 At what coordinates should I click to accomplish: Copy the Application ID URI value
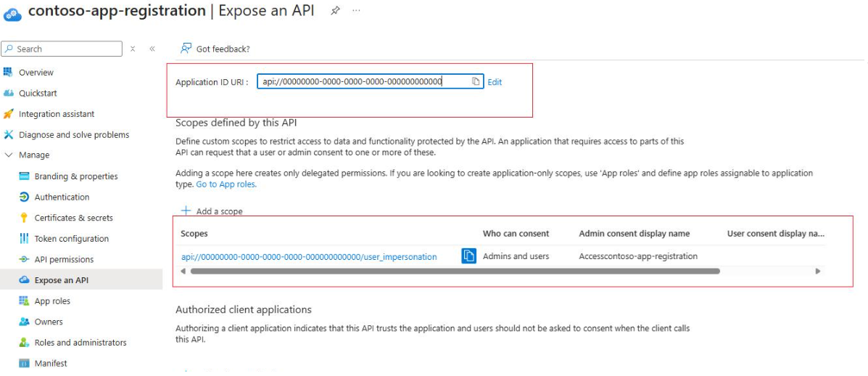click(476, 81)
